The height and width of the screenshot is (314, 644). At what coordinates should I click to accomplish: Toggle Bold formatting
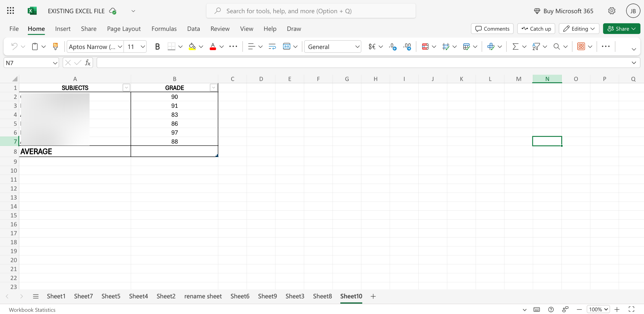pos(157,47)
